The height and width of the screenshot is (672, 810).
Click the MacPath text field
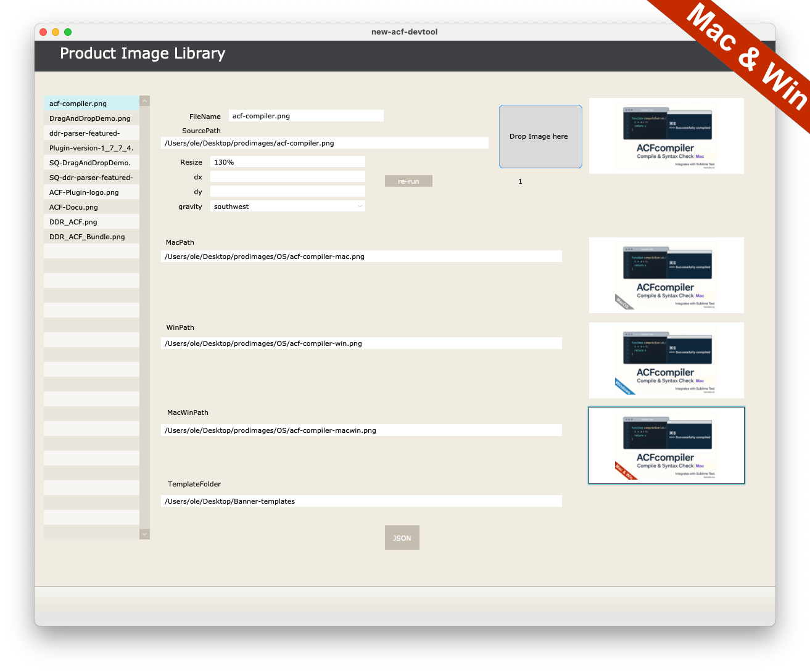coord(362,256)
